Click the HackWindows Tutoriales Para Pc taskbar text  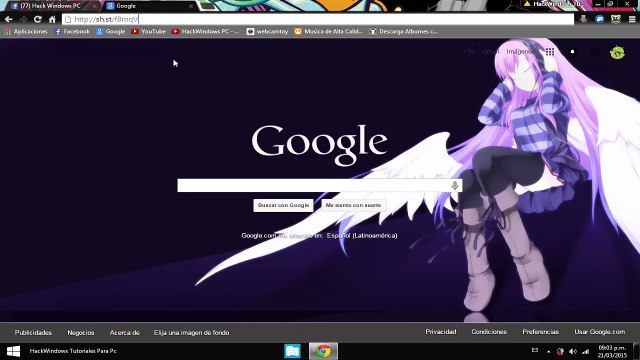(73, 351)
